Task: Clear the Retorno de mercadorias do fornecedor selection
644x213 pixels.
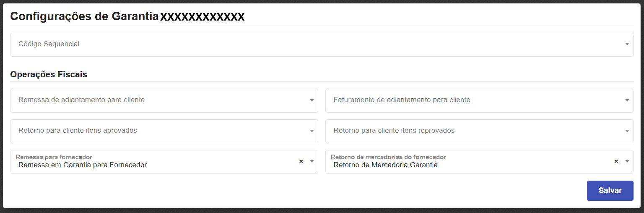Action: (616, 161)
